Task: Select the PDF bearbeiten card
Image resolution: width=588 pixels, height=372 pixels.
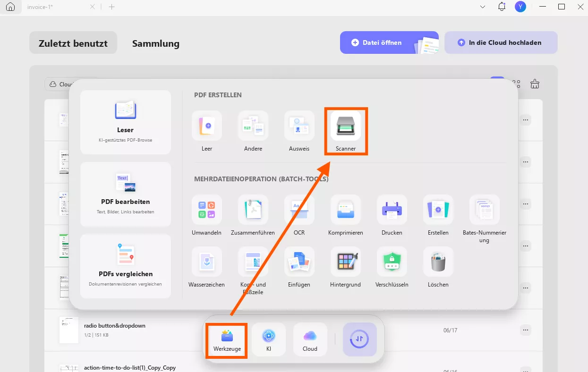Action: pyautogui.click(x=126, y=194)
